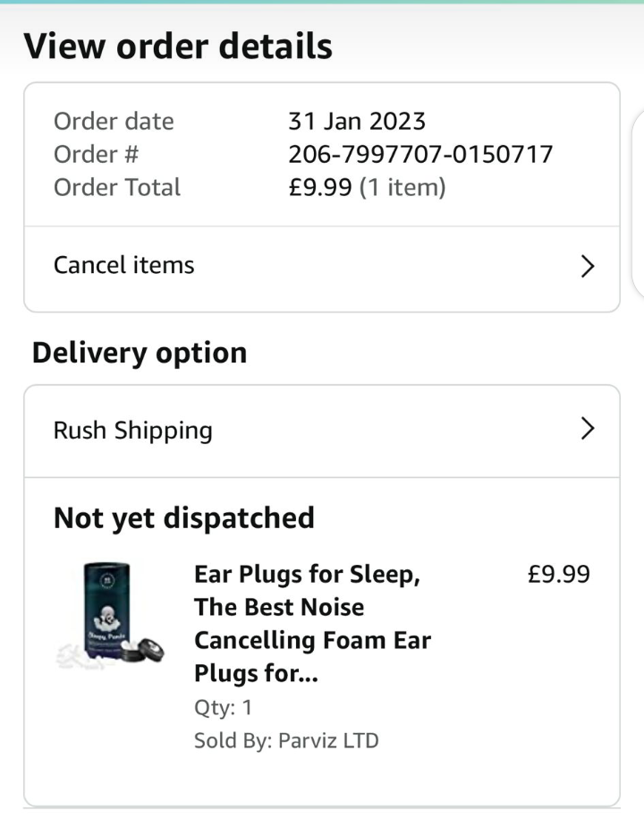Tap the Sold By: Parviz LTD line
This screenshot has height=828, width=644.
click(286, 741)
